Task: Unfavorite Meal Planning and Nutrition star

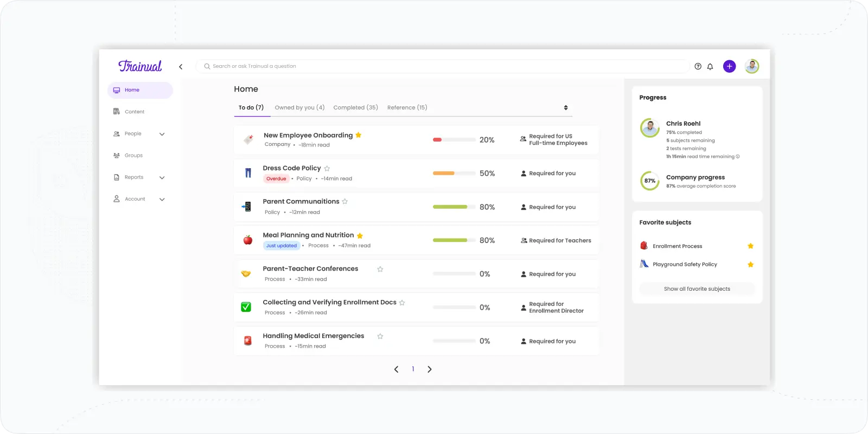Action: [x=360, y=236]
